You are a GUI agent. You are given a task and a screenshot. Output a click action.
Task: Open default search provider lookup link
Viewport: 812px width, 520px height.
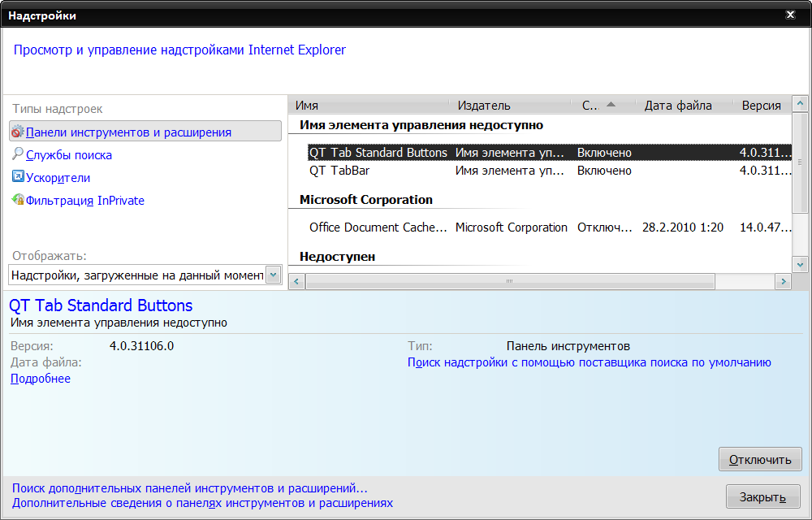click(x=590, y=362)
